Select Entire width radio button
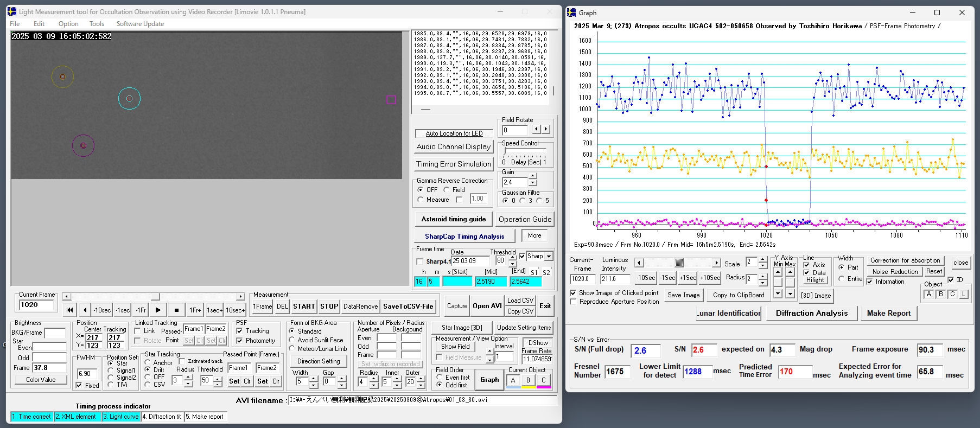This screenshot has height=428, width=980. coord(842,279)
